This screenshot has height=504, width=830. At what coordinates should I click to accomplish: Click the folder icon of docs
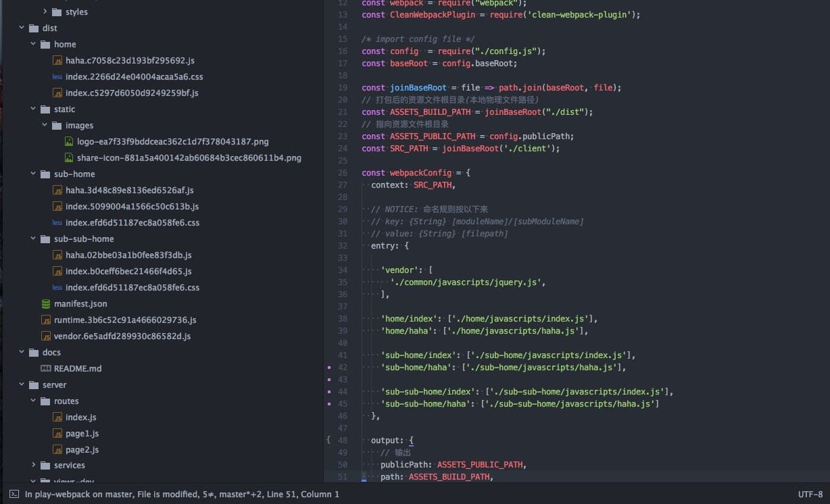coord(34,353)
